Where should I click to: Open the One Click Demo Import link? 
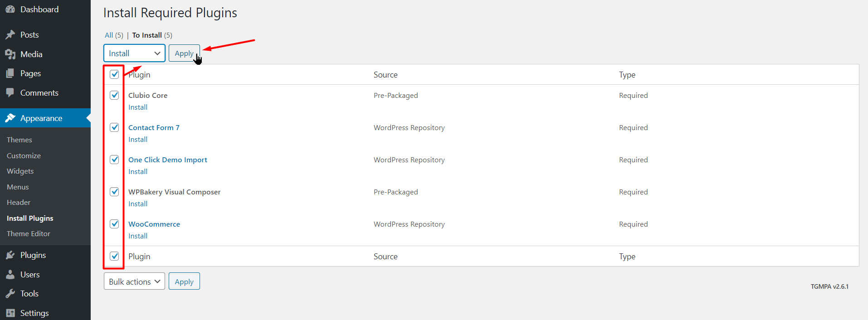point(168,160)
